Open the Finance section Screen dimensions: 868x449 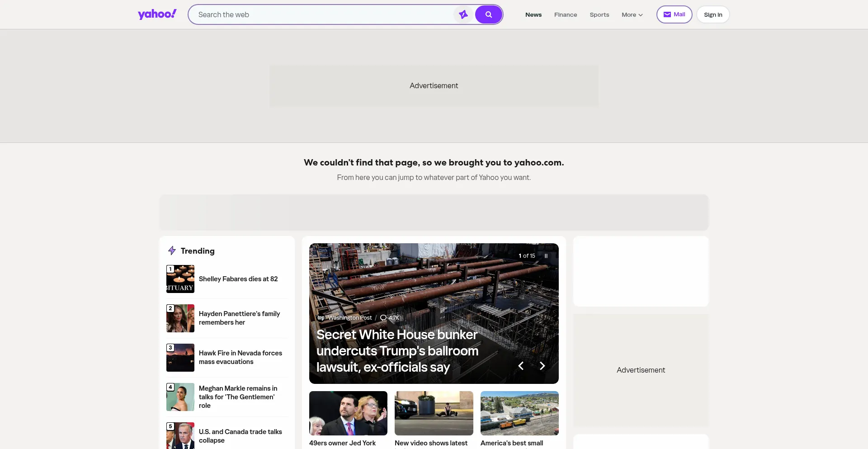[x=566, y=14]
